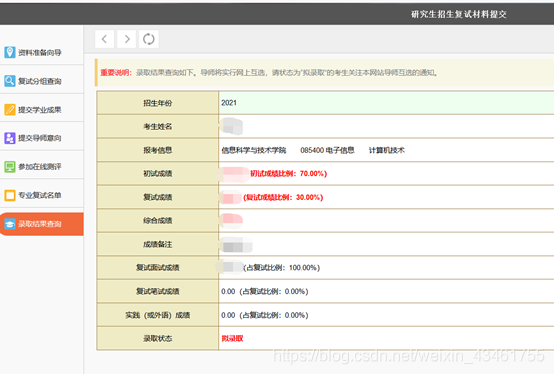Image resolution: width=554 pixels, height=374 pixels.
Task: Click the 专业复试名单 square icon
Action: [10, 195]
